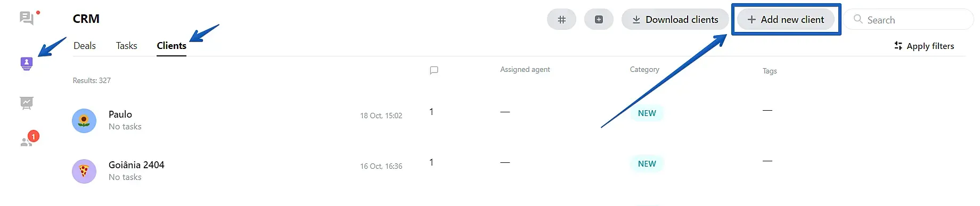Screen dimensions: 980x206
Task: Sort by Assigned agent column header
Action: click(525, 70)
